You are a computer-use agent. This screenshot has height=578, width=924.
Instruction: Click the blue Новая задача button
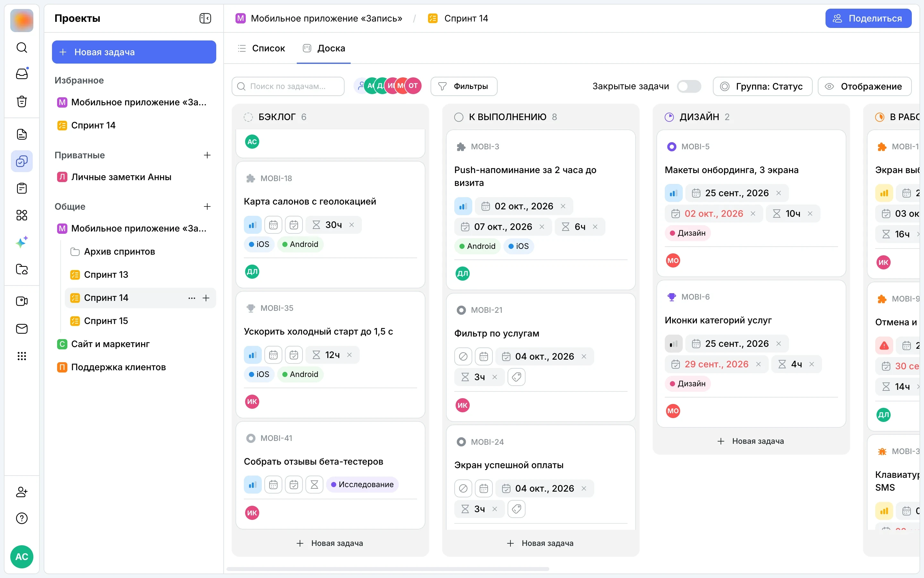(134, 52)
